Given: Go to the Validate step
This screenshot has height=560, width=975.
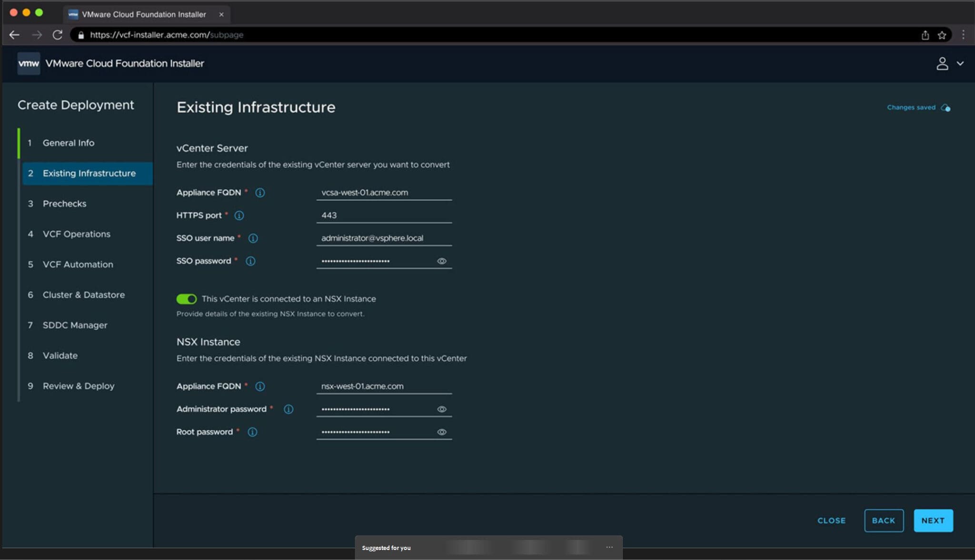Looking at the screenshot, I should (x=60, y=355).
